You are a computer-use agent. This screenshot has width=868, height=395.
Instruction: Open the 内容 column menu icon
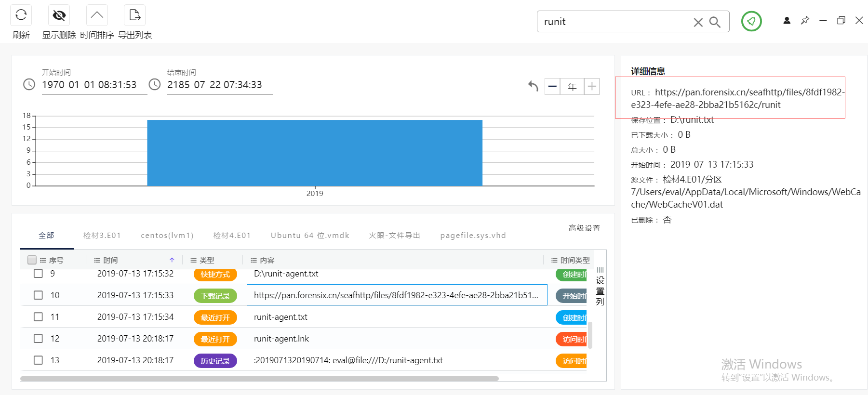254,260
